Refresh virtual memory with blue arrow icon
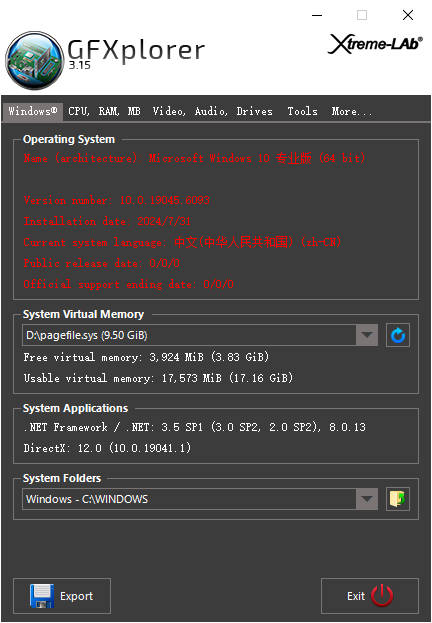This screenshot has width=432, height=623. 398,335
